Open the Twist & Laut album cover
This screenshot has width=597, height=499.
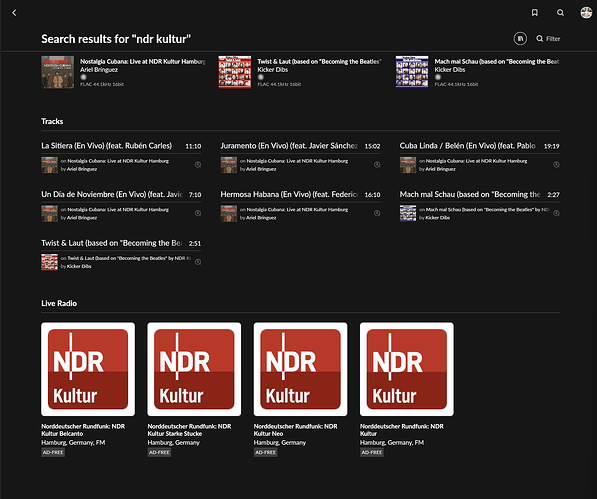pos(235,72)
